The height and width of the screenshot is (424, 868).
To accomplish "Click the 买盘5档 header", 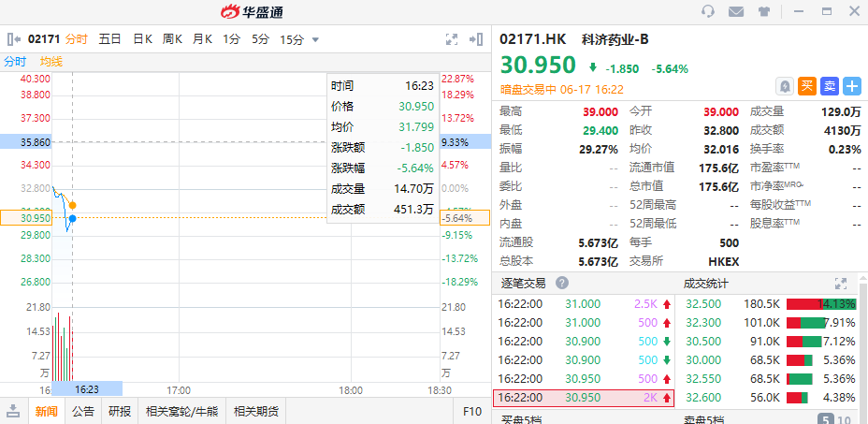I will coord(521,419).
